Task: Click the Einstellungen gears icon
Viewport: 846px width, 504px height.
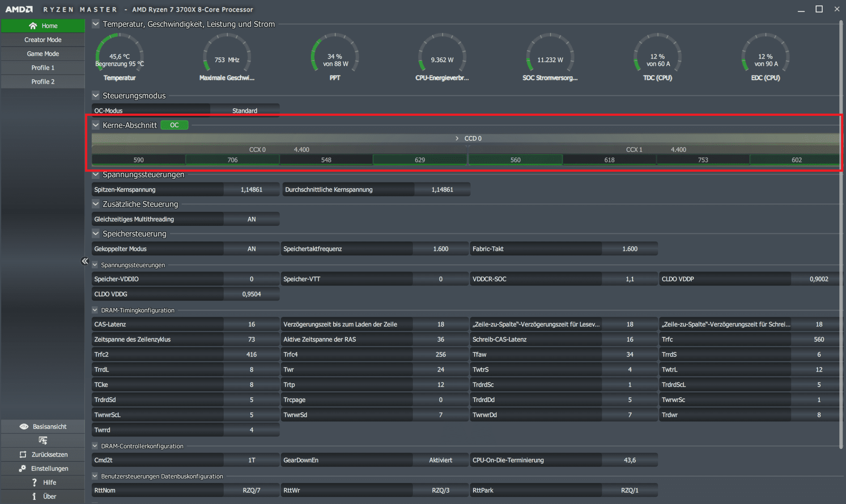Action: (22, 468)
